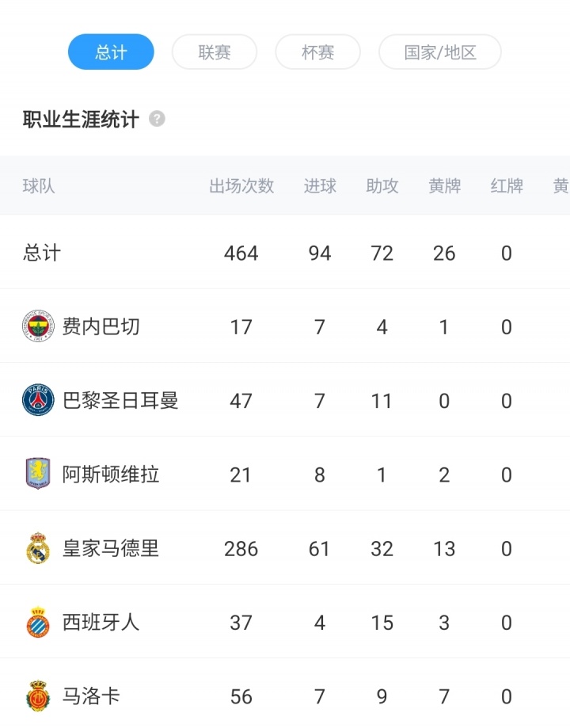Click the 出场次数 column header
This screenshot has height=728, width=570.
[x=241, y=186]
